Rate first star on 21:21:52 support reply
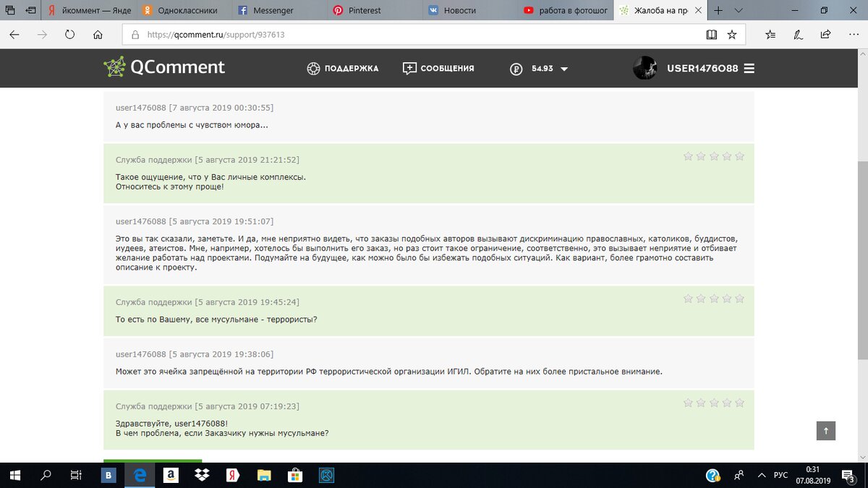Image resolution: width=868 pixels, height=488 pixels. (x=688, y=156)
